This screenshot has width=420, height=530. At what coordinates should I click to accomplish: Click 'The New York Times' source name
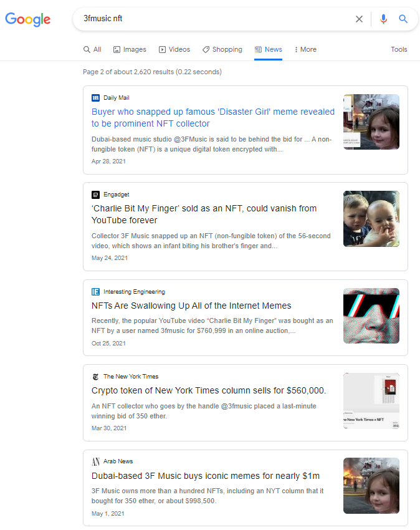click(x=131, y=376)
